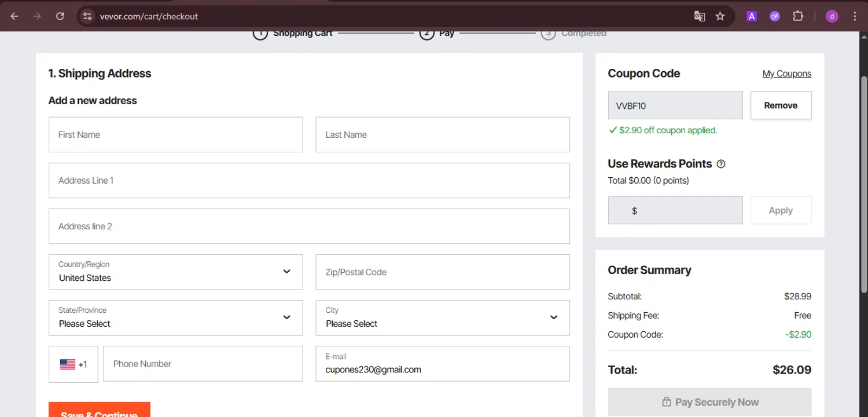This screenshot has height=417, width=868.
Task: Bookmark this page with star icon
Action: pos(720,16)
